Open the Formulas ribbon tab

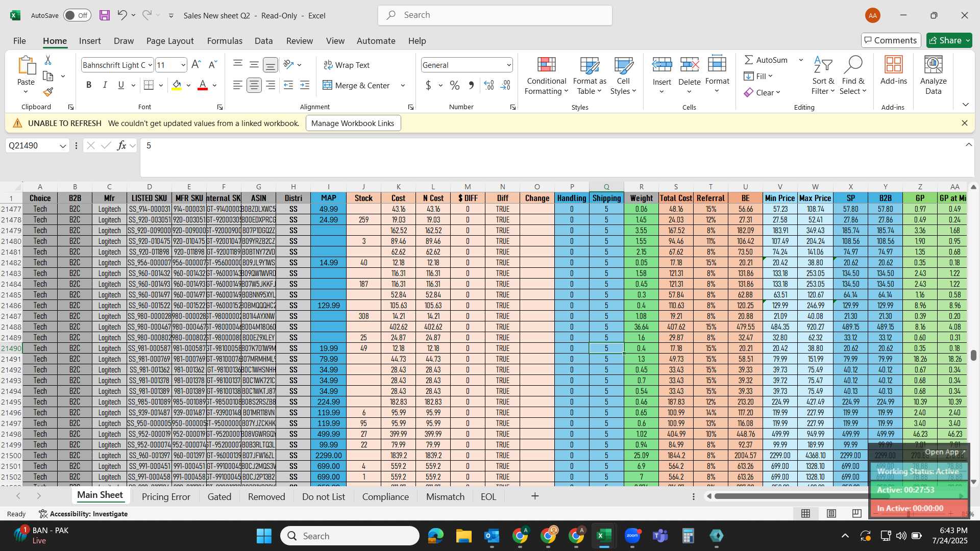(225, 41)
